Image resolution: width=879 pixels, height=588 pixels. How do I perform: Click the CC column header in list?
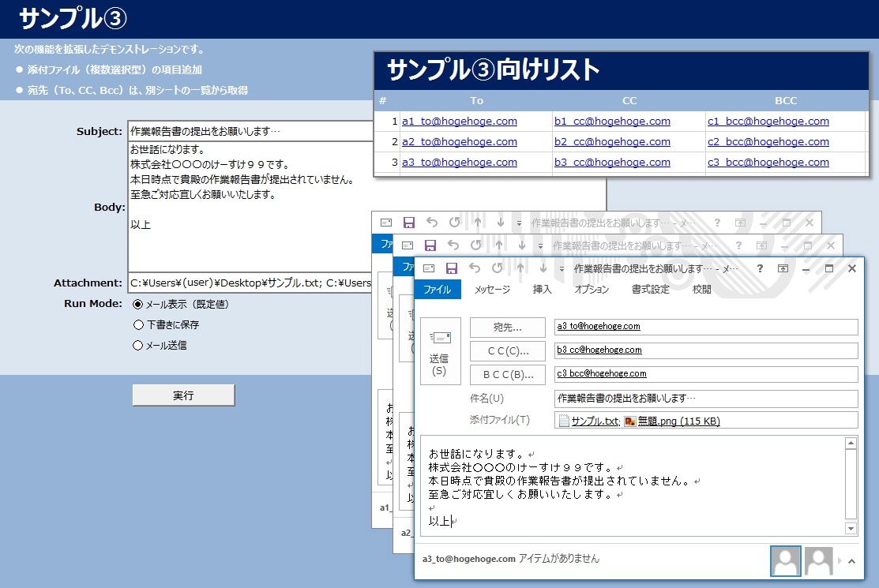pyautogui.click(x=629, y=101)
